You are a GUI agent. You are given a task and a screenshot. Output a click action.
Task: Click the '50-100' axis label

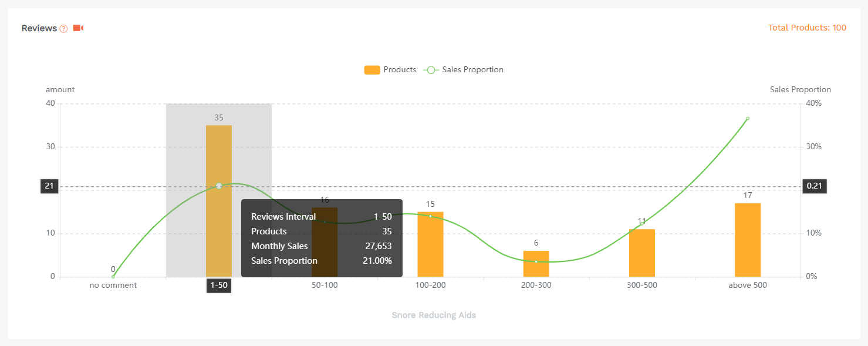click(325, 285)
